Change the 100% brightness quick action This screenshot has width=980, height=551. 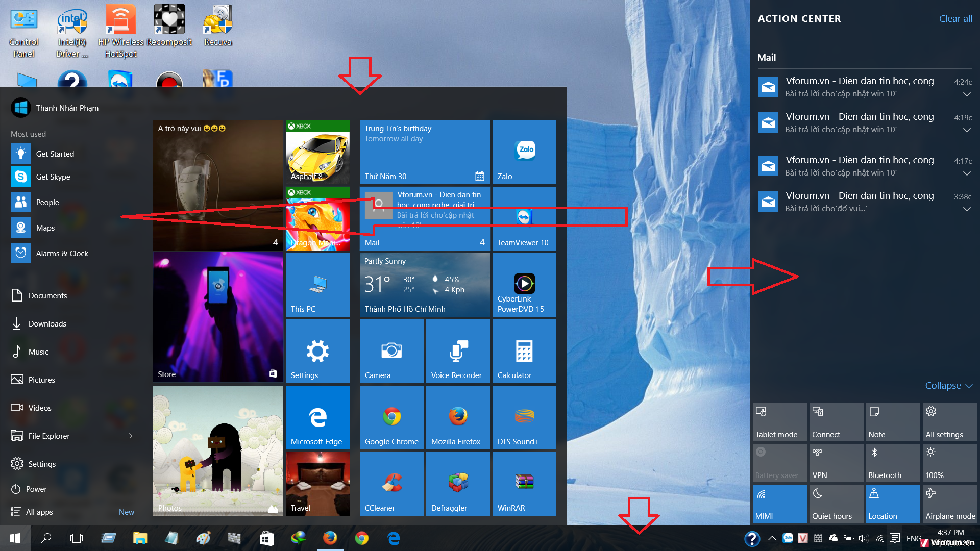pyautogui.click(x=949, y=463)
